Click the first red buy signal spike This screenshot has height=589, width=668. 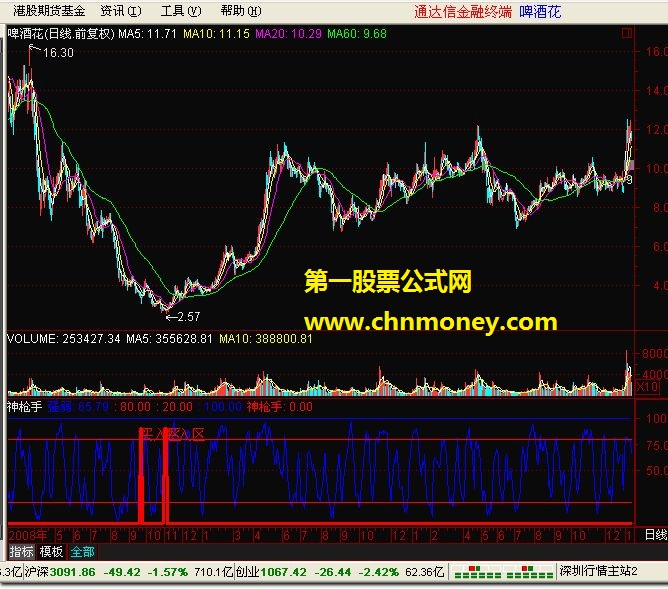(141, 475)
